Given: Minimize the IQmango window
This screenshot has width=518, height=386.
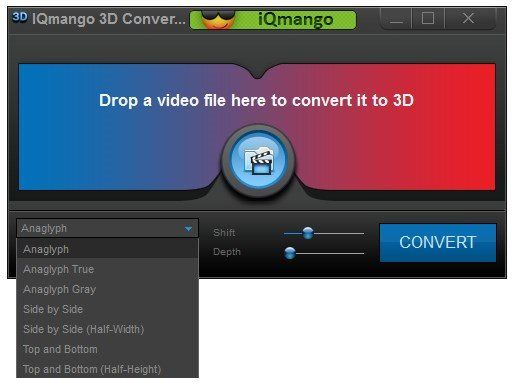Looking at the screenshot, I should [396, 19].
